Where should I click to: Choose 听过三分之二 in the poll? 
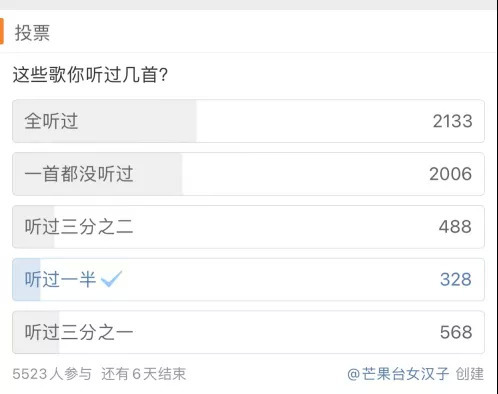point(248,227)
